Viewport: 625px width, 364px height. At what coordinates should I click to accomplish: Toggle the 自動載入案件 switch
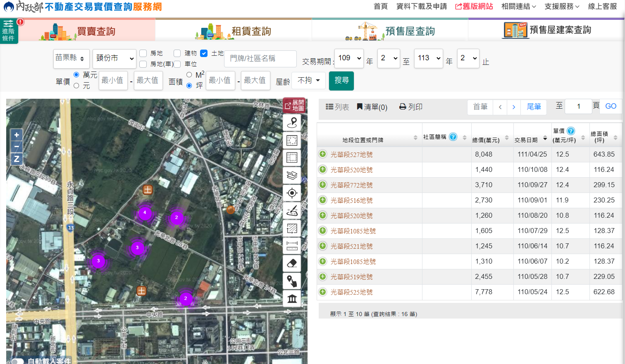tap(17, 361)
